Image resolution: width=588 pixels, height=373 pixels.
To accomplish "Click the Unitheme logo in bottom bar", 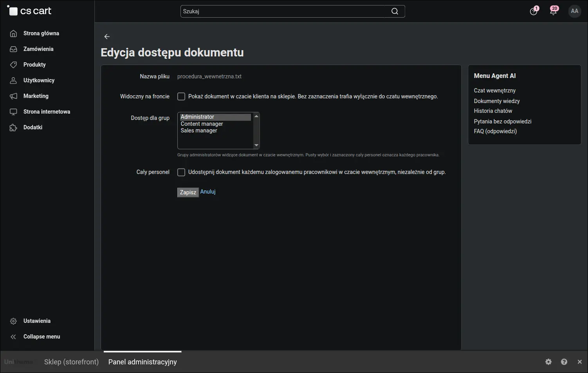I will (19, 362).
